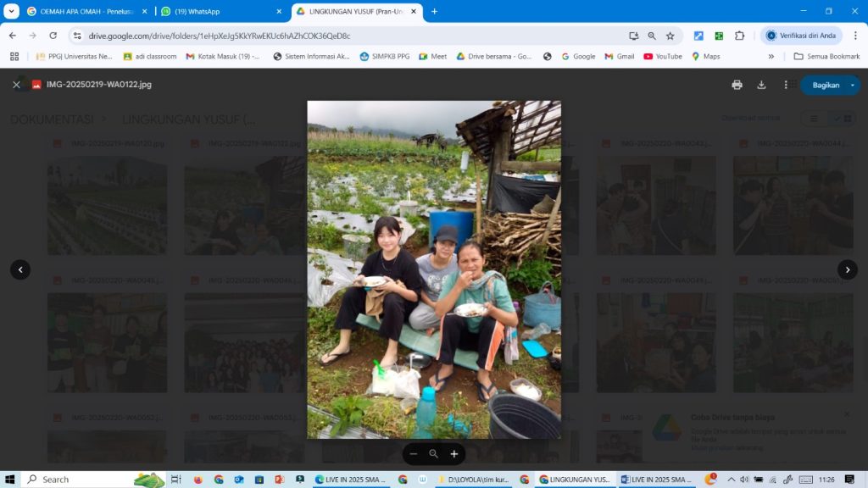This screenshot has width=868, height=488.
Task: Go to the previous image
Action: (x=20, y=269)
